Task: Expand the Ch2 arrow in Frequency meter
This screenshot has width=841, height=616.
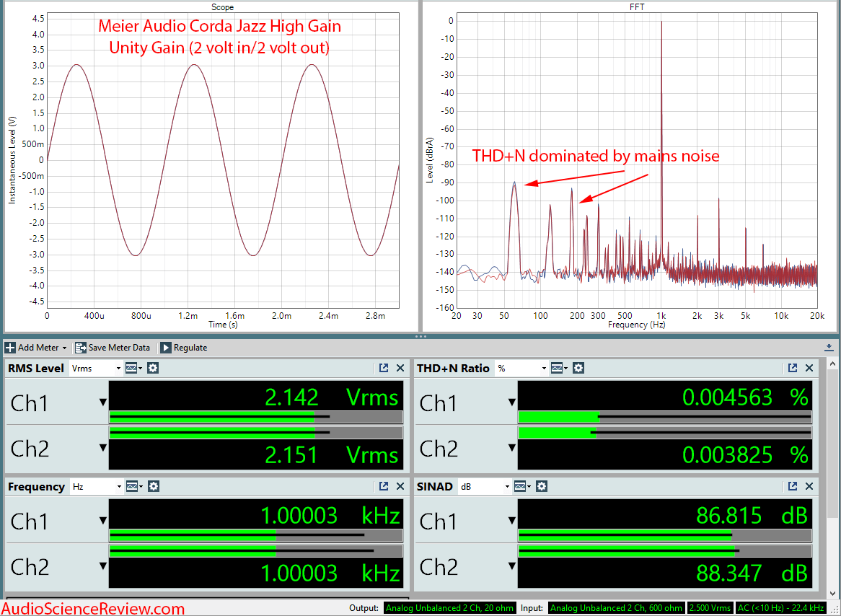Action: tap(102, 566)
